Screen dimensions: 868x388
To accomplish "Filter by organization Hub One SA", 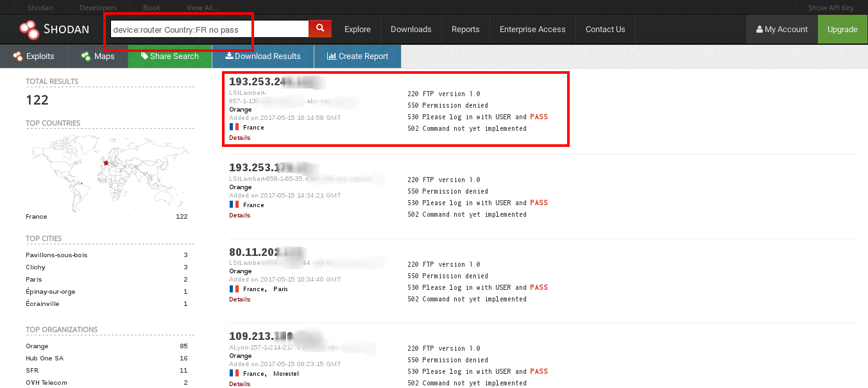I will point(44,358).
